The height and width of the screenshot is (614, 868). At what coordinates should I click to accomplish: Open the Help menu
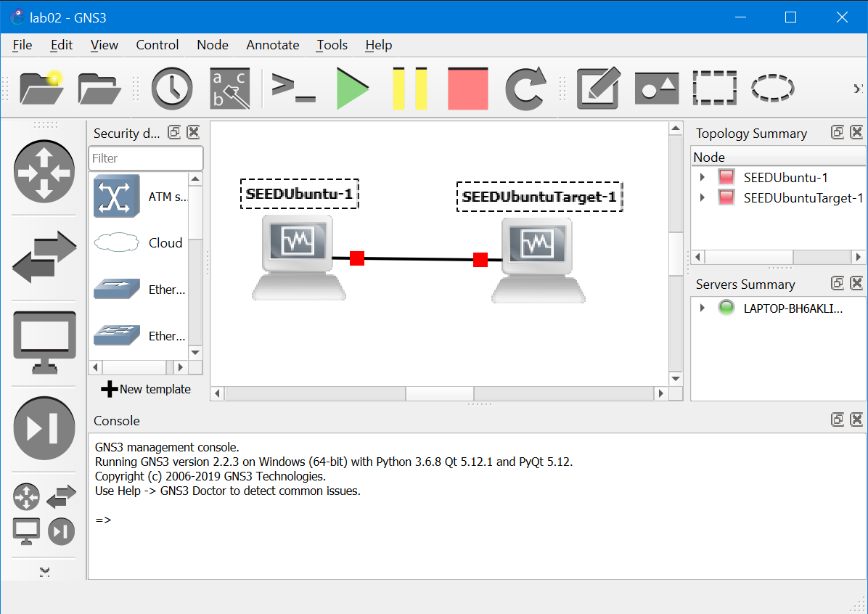[x=379, y=45]
